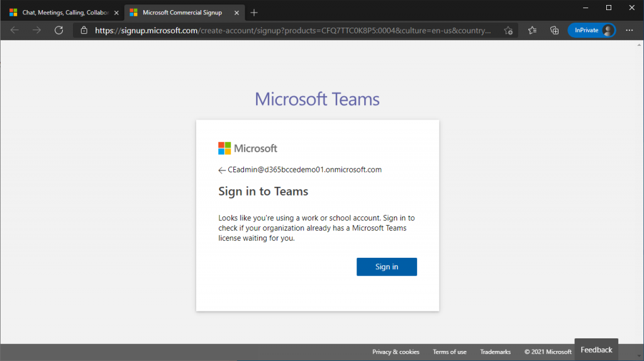
Task: Click the padlock site info icon
Action: pyautogui.click(x=84, y=30)
